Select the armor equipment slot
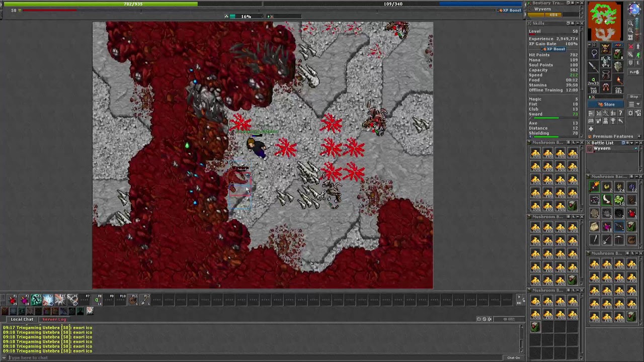 click(605, 61)
